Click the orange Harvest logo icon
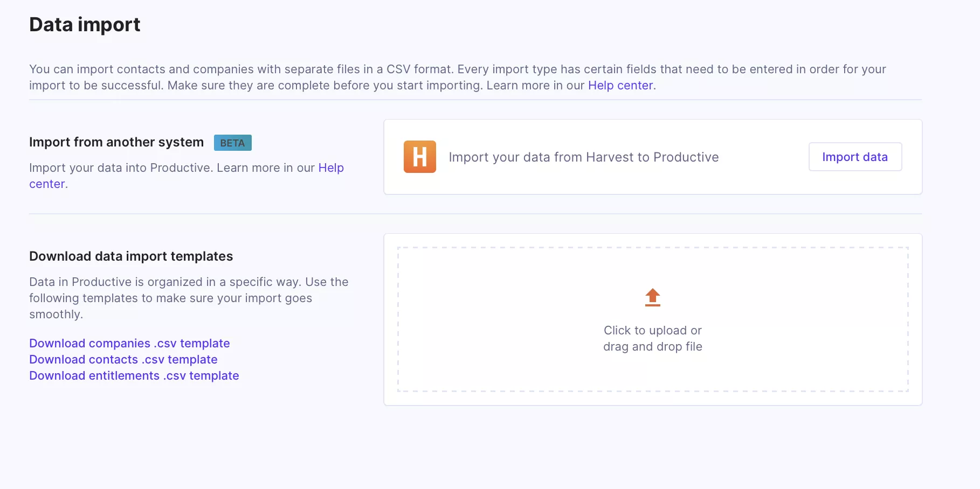This screenshot has width=980, height=489. (x=419, y=157)
